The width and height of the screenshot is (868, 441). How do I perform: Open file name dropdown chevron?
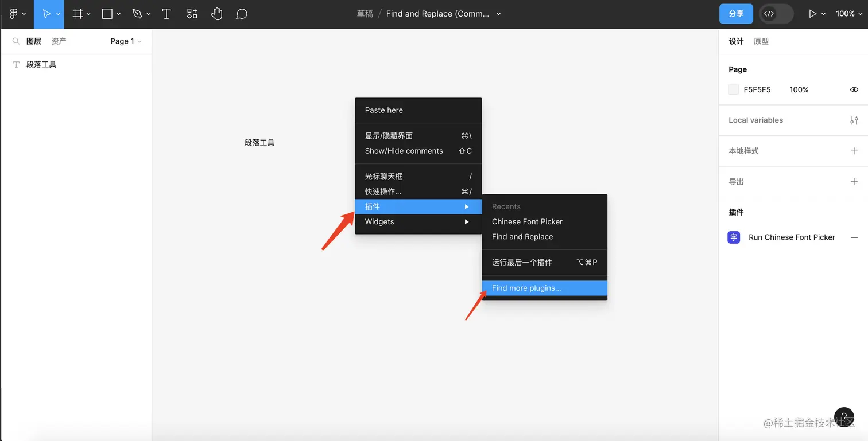click(498, 14)
